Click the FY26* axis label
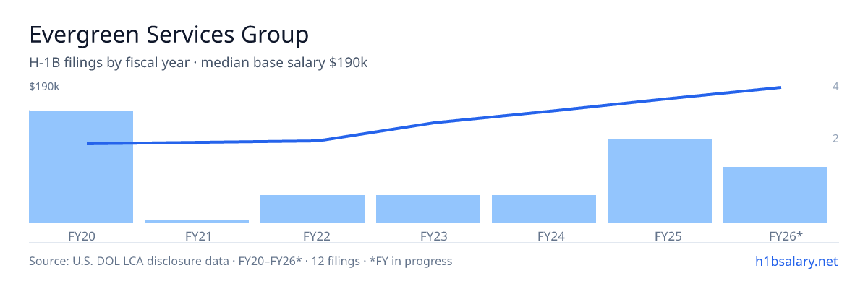This screenshot has height=289, width=868. coord(775,236)
